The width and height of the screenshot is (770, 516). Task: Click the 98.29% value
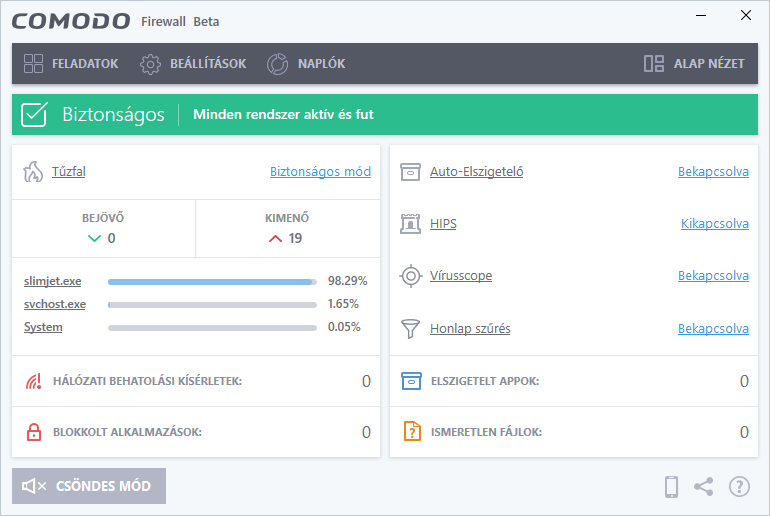pos(347,281)
